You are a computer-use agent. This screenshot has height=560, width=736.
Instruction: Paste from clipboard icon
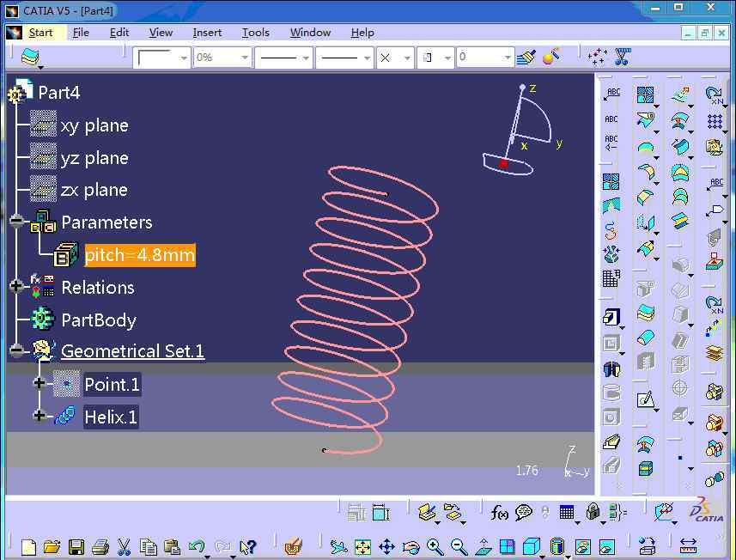tap(173, 547)
